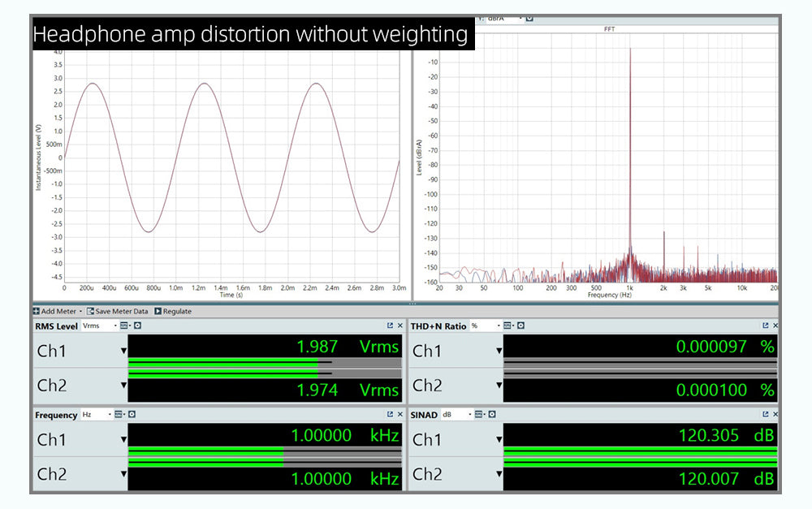Expand the Ch1 arrow in RMS Level
The height and width of the screenshot is (509, 812).
click(x=123, y=351)
